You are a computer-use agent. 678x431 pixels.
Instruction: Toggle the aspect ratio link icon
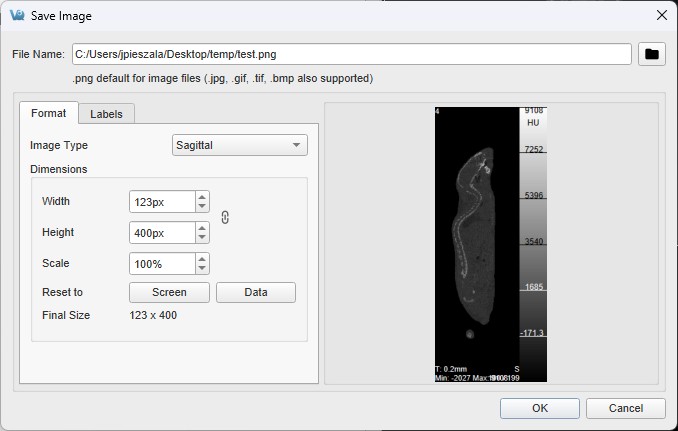225,217
